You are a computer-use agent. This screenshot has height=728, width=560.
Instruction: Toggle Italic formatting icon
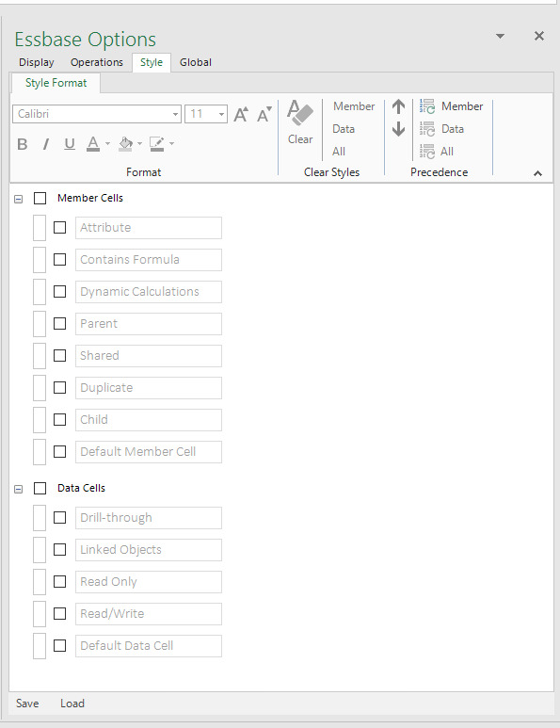[45, 144]
